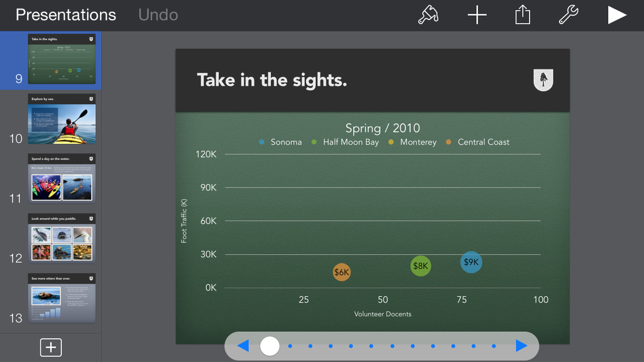Image resolution: width=644 pixels, height=362 pixels.
Task: Click the white slider knob
Action: [270, 346]
